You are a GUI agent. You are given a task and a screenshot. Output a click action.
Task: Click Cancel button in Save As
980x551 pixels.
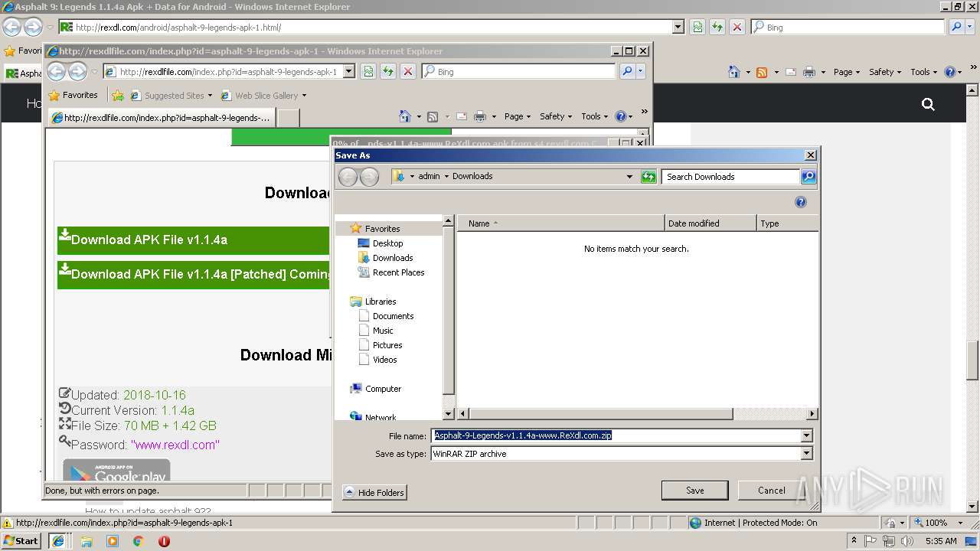tap(771, 491)
